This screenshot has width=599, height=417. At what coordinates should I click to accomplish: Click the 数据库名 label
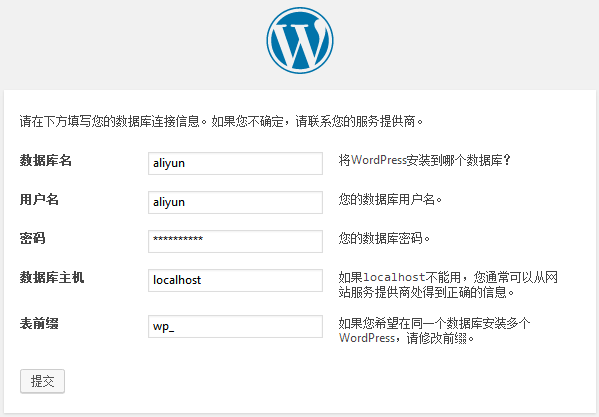[45, 160]
